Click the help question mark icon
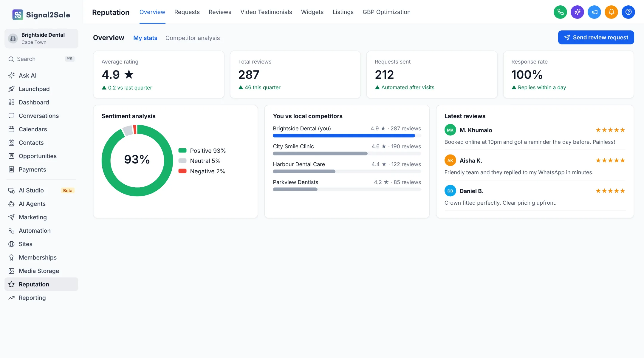Viewport: 644px width, 358px height. pyautogui.click(x=628, y=12)
